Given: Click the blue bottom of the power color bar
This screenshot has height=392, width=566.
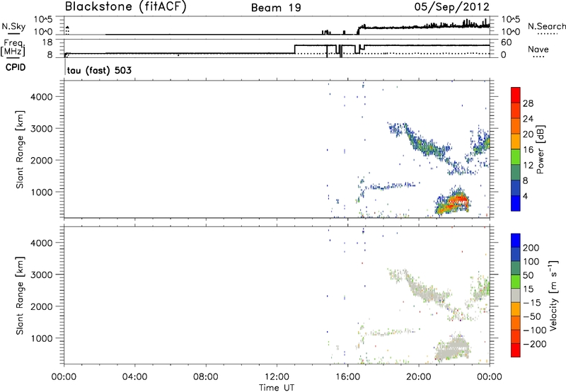Looking at the screenshot, I should point(516,203).
